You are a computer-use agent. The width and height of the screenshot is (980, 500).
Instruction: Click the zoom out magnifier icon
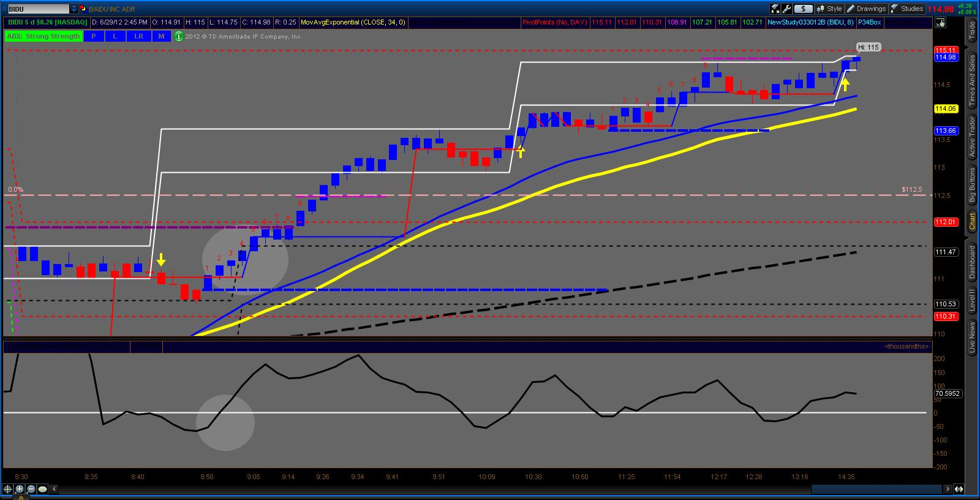[31, 489]
